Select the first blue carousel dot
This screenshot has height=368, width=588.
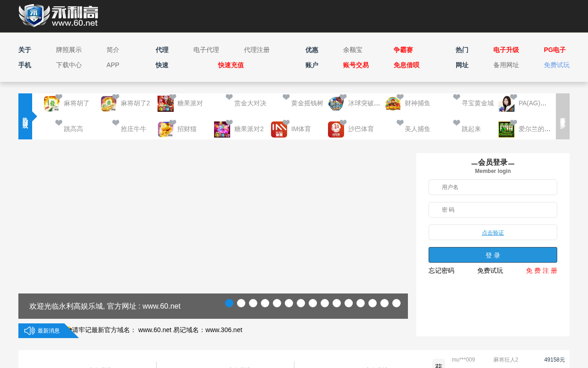pyautogui.click(x=229, y=303)
